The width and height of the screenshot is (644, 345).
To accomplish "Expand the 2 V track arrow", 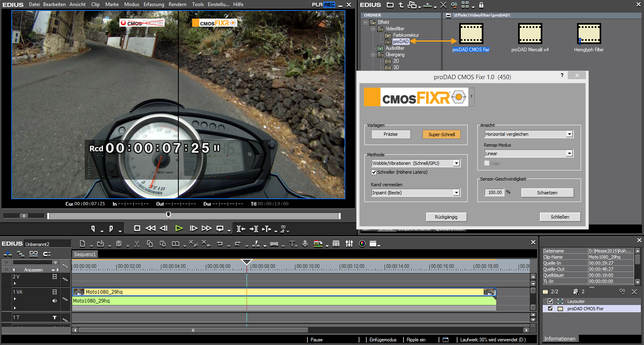I will point(15,283).
